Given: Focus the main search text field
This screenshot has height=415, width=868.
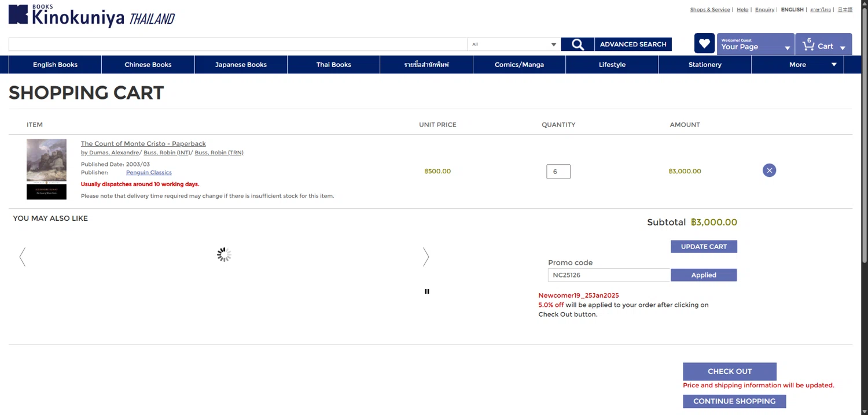Looking at the screenshot, I should pyautogui.click(x=238, y=44).
